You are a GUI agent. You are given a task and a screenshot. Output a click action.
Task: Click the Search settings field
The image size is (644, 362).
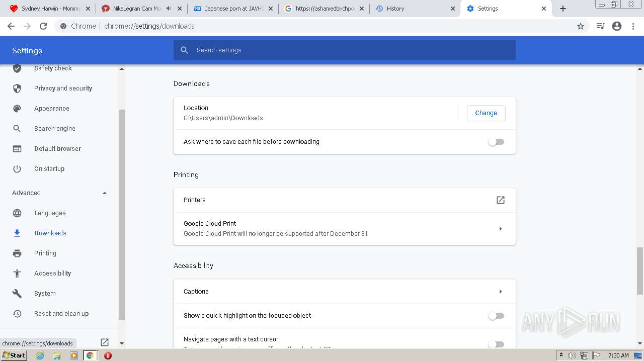[345, 50]
